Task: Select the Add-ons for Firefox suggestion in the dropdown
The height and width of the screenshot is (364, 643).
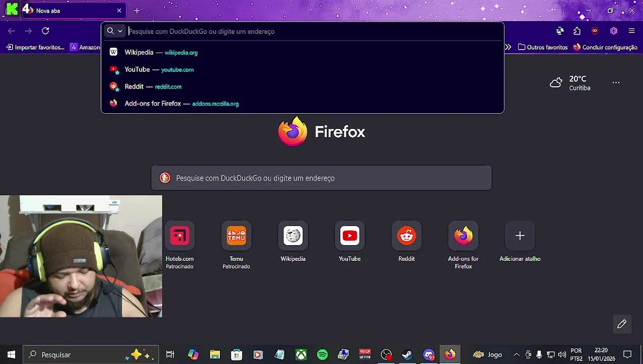Action: (x=302, y=104)
